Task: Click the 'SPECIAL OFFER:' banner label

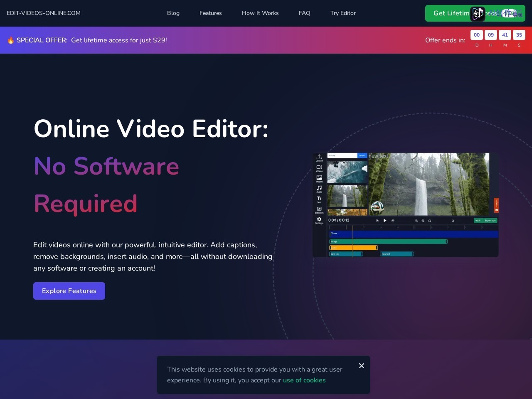Action: [x=42, y=40]
